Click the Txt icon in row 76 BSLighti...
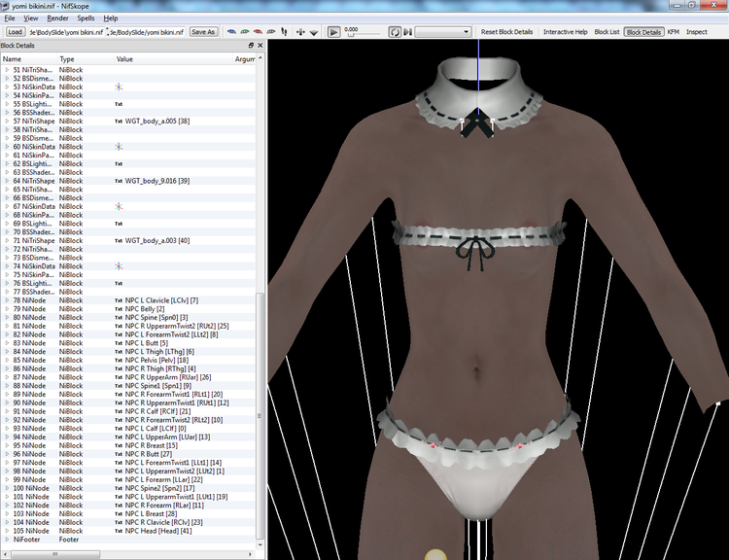Viewport: 729px width, 560px height. 119,283
